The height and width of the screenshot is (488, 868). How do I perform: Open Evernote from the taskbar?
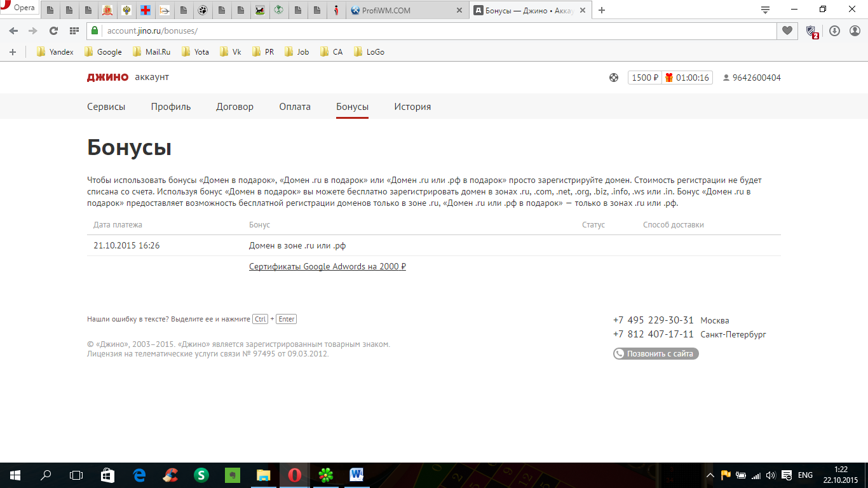[232, 475]
